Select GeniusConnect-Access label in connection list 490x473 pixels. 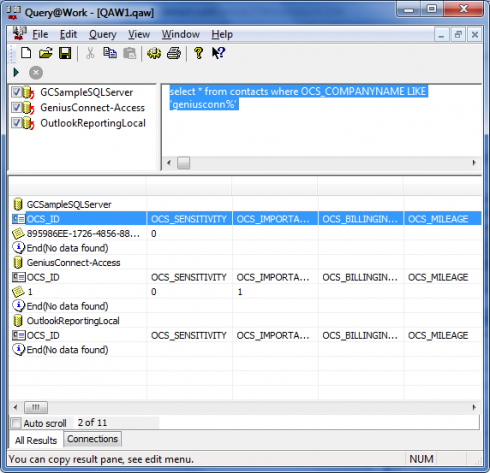coord(92,108)
